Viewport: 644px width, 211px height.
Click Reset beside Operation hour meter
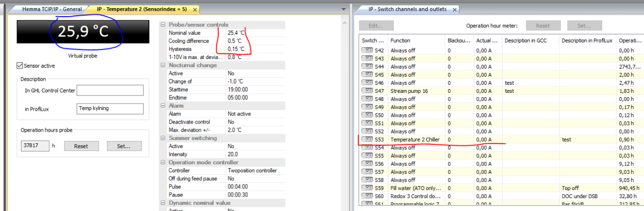point(543,26)
